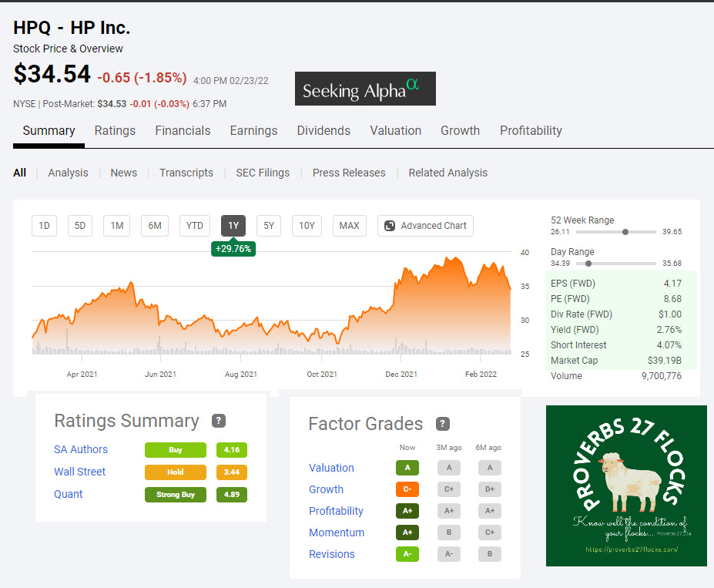This screenshot has width=714, height=588.
Task: Click the Quant rating link
Action: [69, 494]
